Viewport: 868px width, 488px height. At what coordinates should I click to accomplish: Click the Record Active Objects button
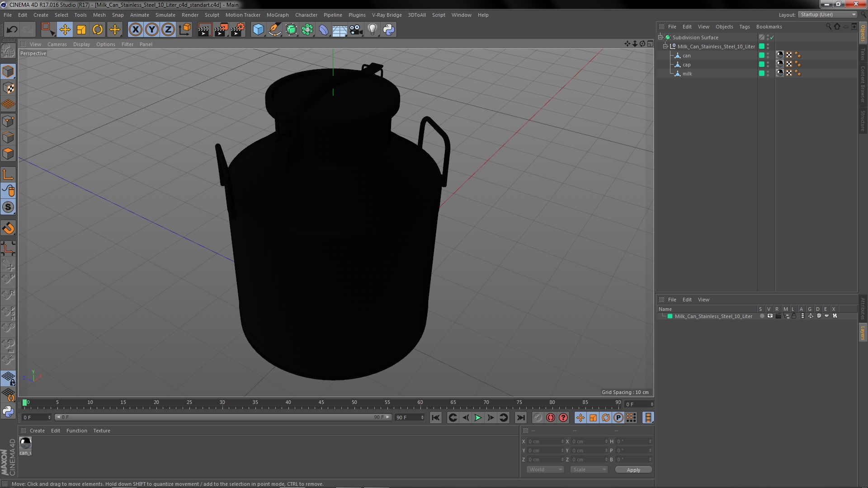coord(538,418)
